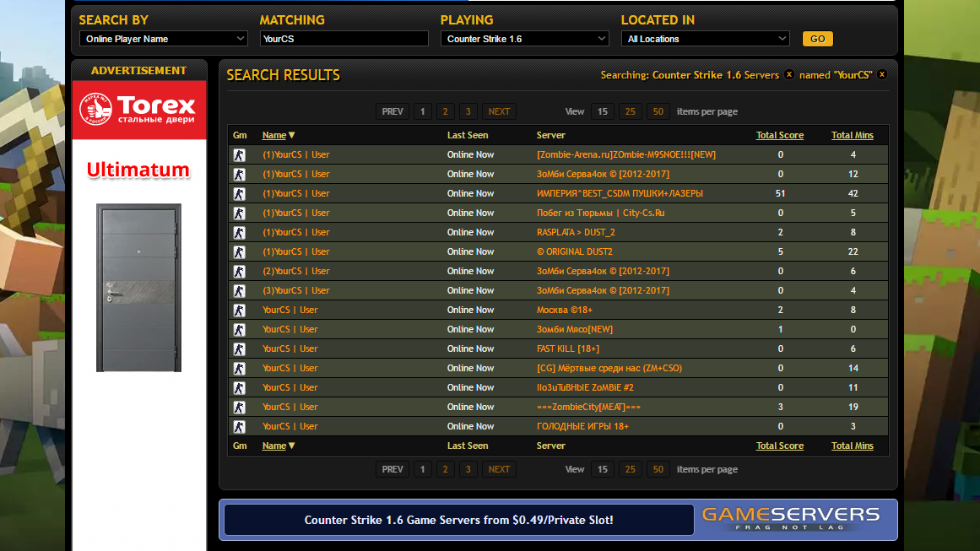Click PREV in top pagination
Viewport: 980px width, 551px height.
point(393,111)
